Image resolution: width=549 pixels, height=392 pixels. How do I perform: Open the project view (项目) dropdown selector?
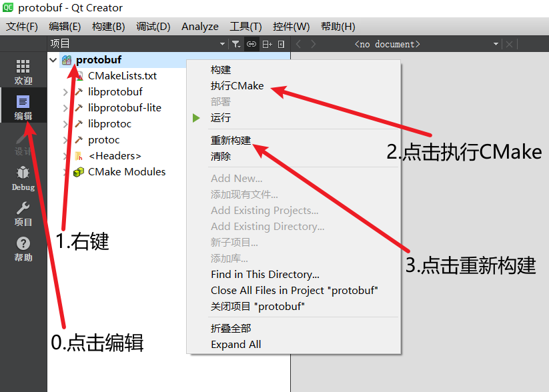[138, 44]
